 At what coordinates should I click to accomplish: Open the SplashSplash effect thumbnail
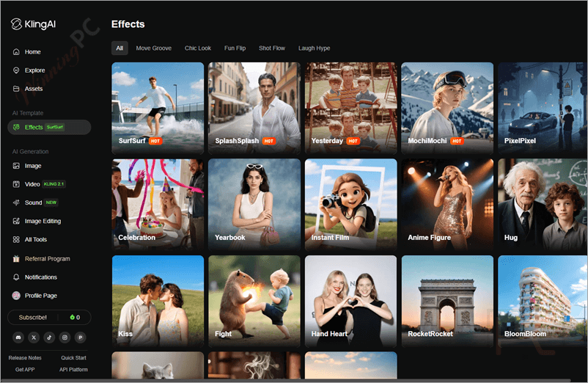(254, 108)
